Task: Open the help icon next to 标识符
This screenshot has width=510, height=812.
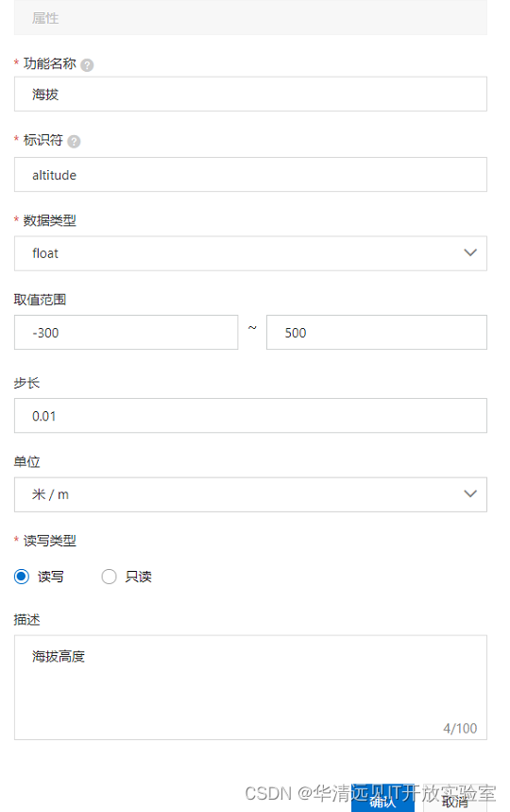Action: [74, 142]
